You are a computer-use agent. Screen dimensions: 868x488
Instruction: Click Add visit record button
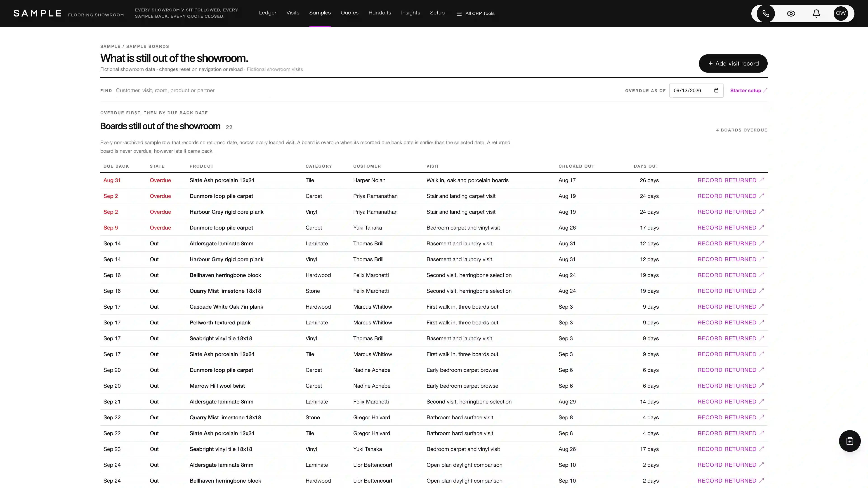pyautogui.click(x=733, y=63)
